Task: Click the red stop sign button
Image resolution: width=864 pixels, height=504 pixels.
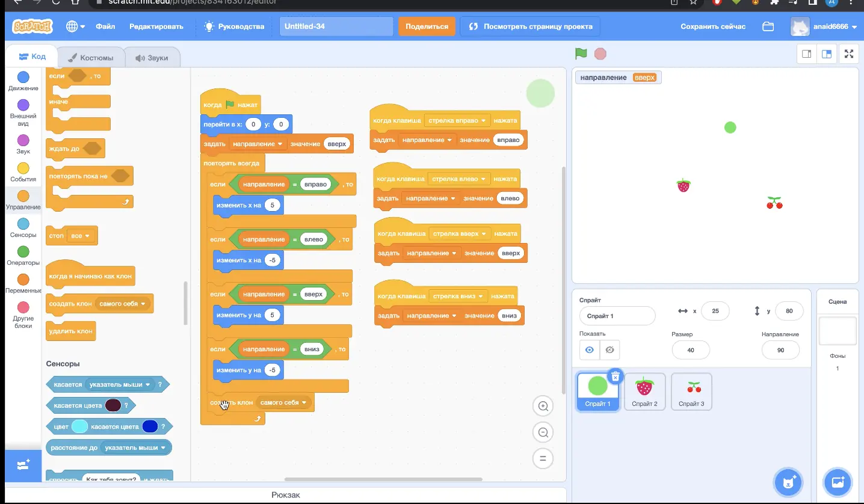Action: [600, 54]
